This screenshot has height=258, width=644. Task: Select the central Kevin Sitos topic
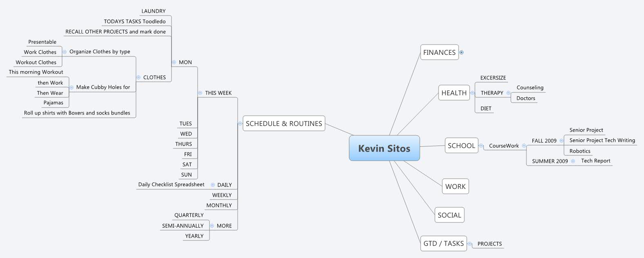(x=384, y=148)
